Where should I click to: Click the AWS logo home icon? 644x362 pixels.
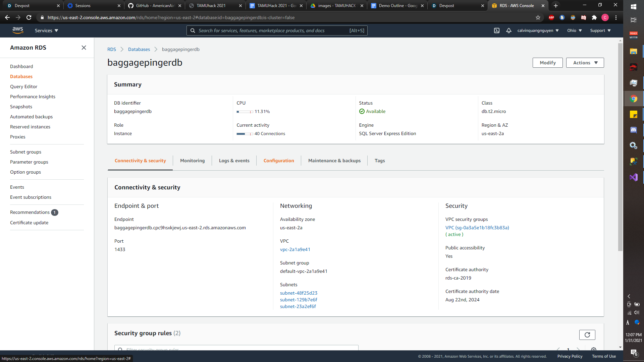18,31
